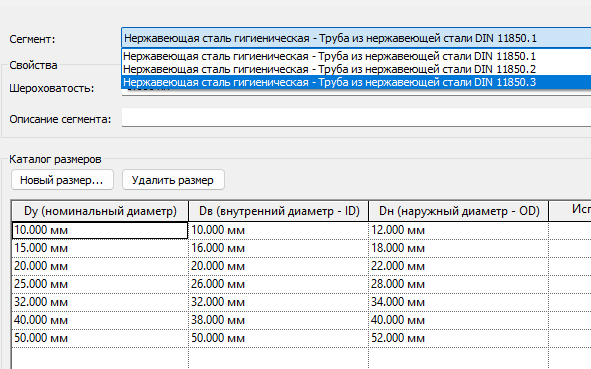Image resolution: width=591 pixels, height=369 pixels.
Task: Select dropdown option DIN 11850.1
Action: (x=356, y=56)
